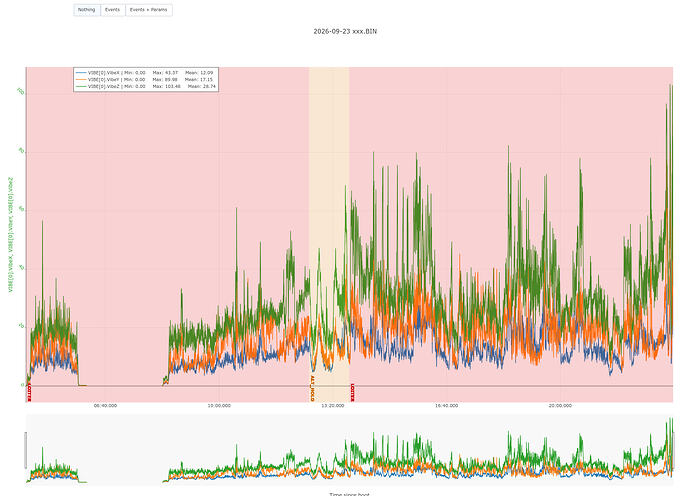Image resolution: width=690 pixels, height=496 pixels.
Task: Click the green vertical y-axis title
Action: click(11, 235)
